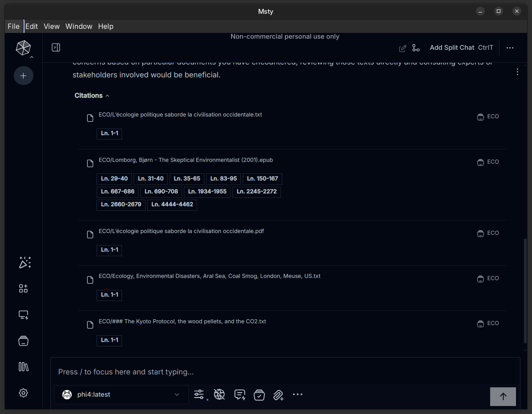Open the prompts library icon in sidebar
Screen dimensions: 532x414
pos(24,366)
